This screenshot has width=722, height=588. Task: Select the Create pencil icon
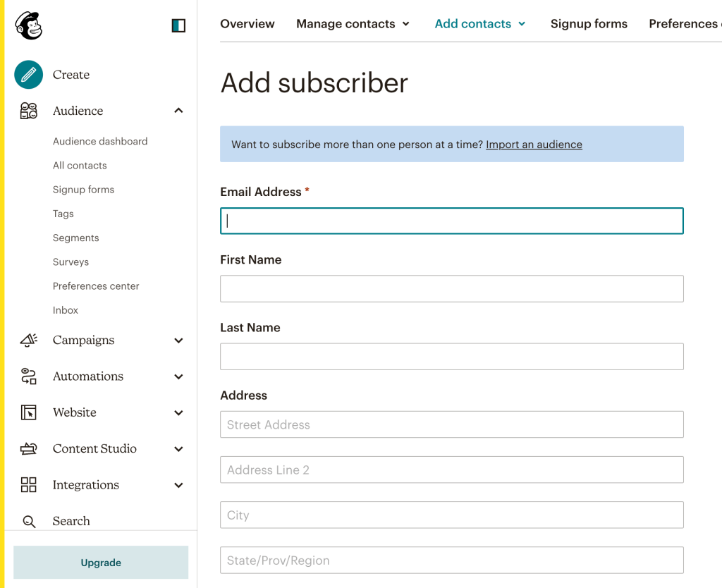pos(28,74)
